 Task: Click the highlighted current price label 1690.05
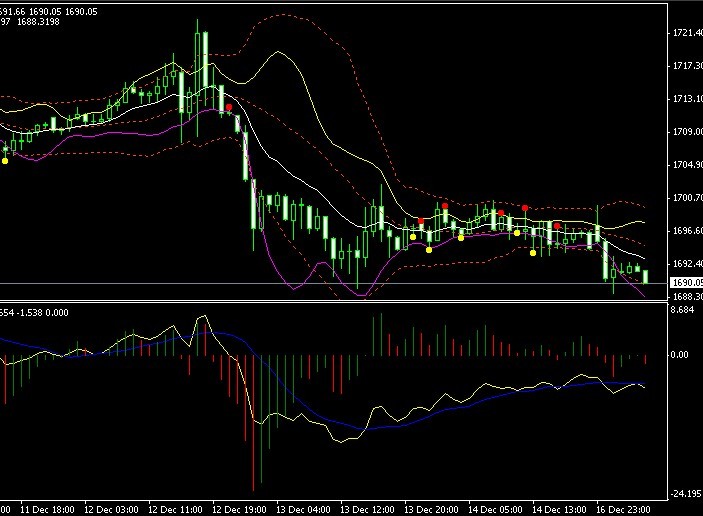pos(686,283)
